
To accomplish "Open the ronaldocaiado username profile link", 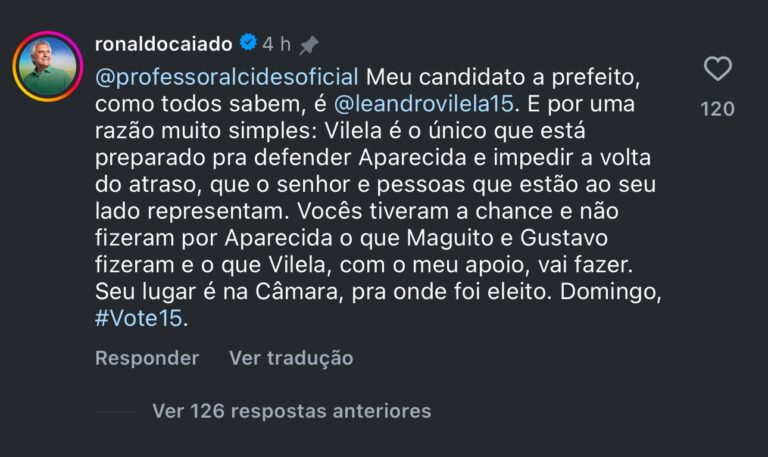I will [x=163, y=44].
